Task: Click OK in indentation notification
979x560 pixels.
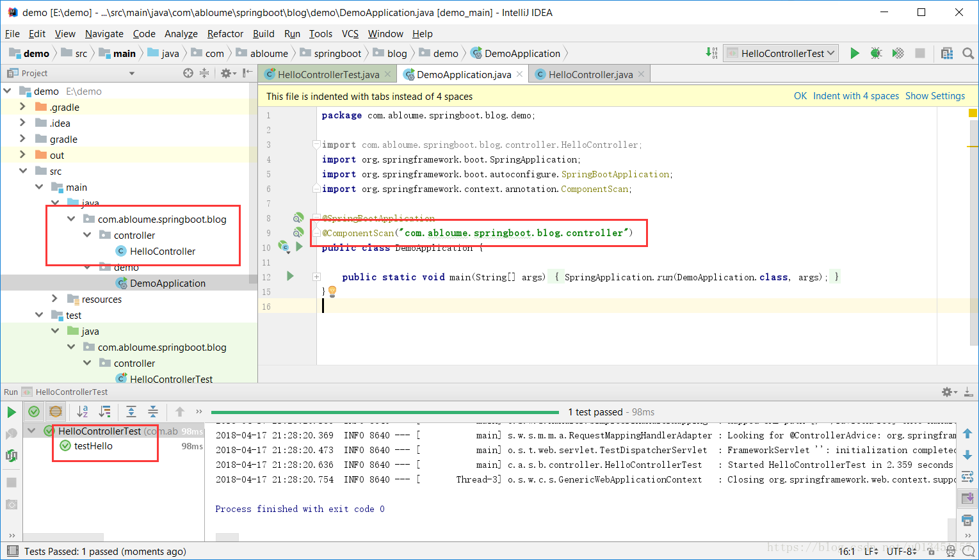Action: pos(800,96)
